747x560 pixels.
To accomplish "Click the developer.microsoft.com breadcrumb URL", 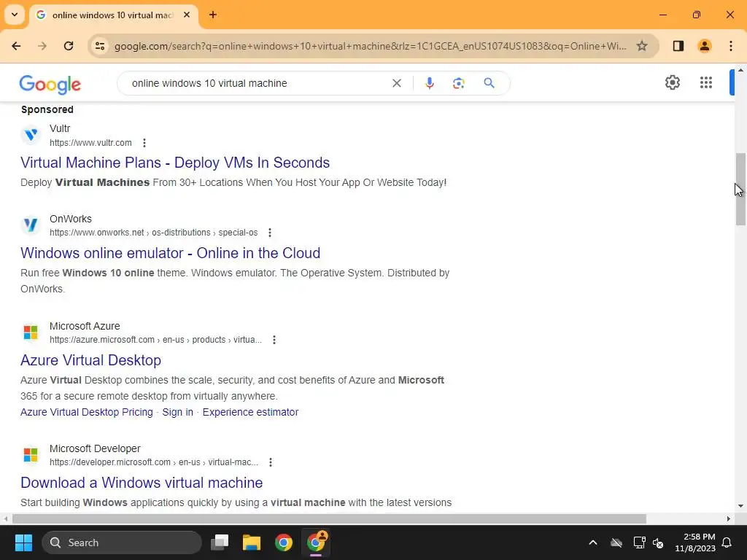I will click(x=154, y=462).
